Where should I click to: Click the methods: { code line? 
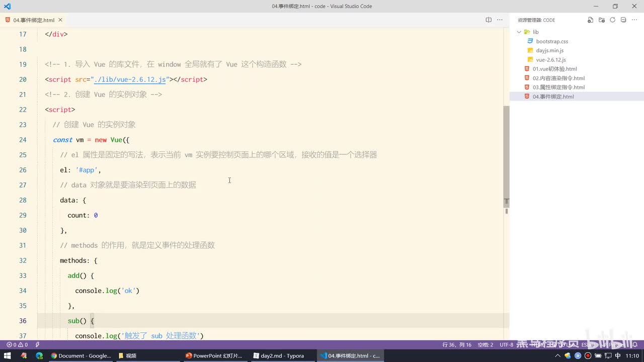coord(78,260)
